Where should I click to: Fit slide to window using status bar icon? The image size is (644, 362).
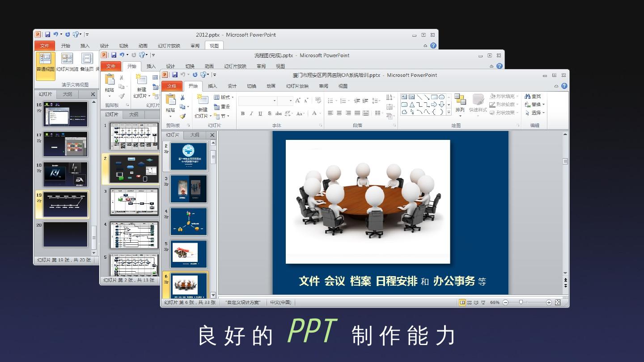(x=558, y=303)
